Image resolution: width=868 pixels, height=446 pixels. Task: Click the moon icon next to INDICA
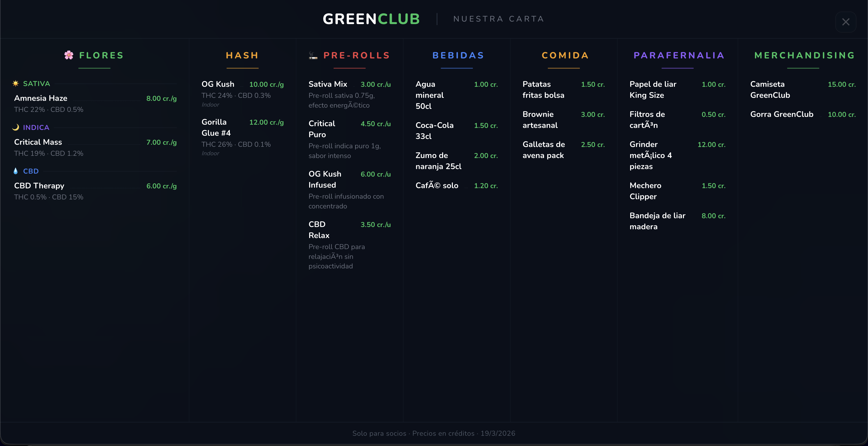pyautogui.click(x=16, y=127)
